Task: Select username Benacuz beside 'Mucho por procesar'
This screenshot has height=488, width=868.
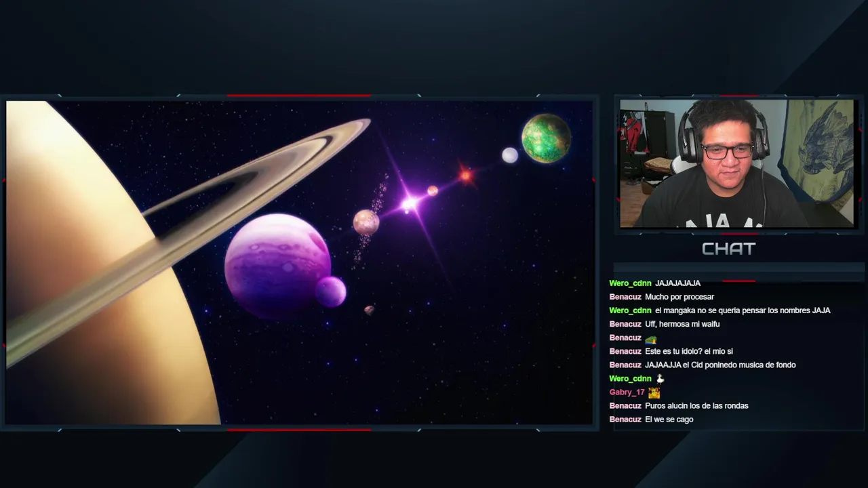Action: 625,297
